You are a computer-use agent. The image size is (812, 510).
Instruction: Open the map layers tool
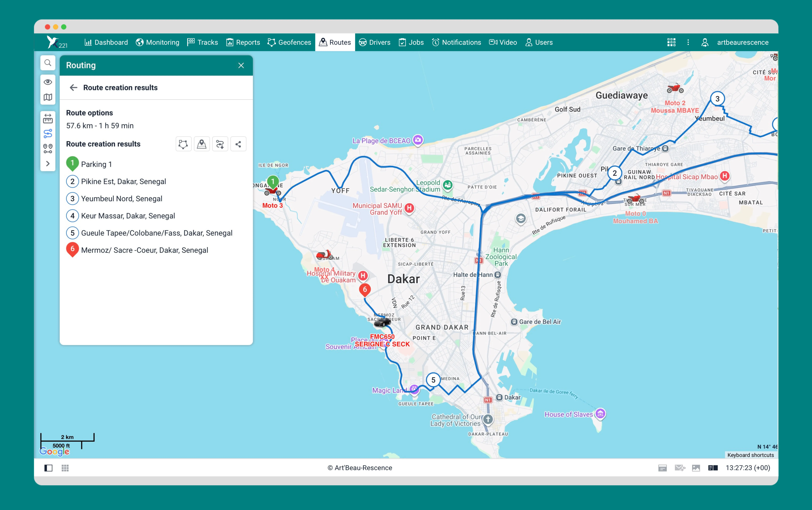[48, 97]
